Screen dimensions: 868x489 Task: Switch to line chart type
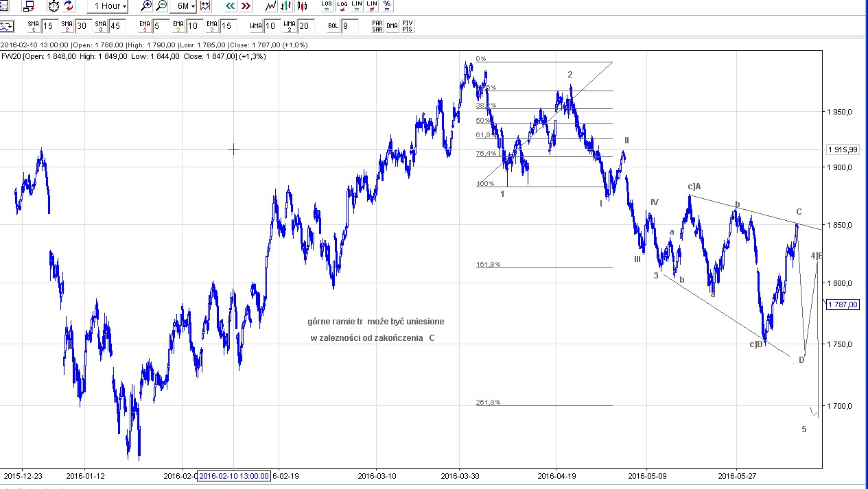(271, 6)
